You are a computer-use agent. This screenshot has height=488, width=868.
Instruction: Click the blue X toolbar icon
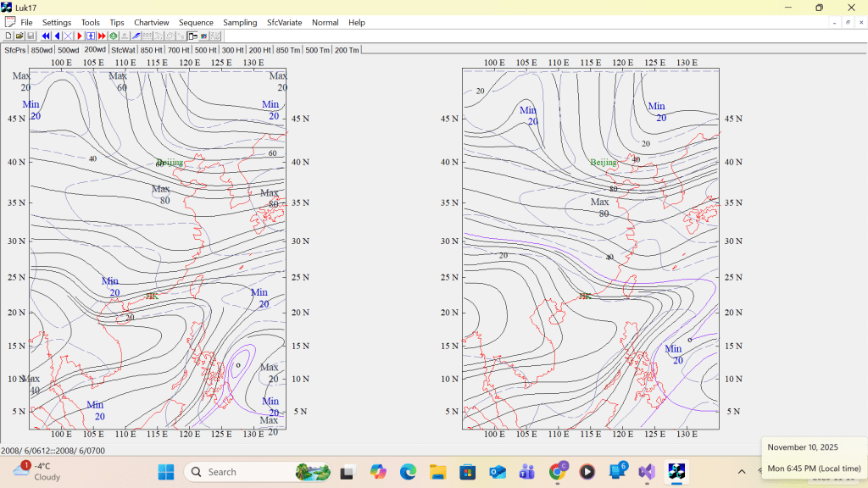pyautogui.click(x=68, y=36)
